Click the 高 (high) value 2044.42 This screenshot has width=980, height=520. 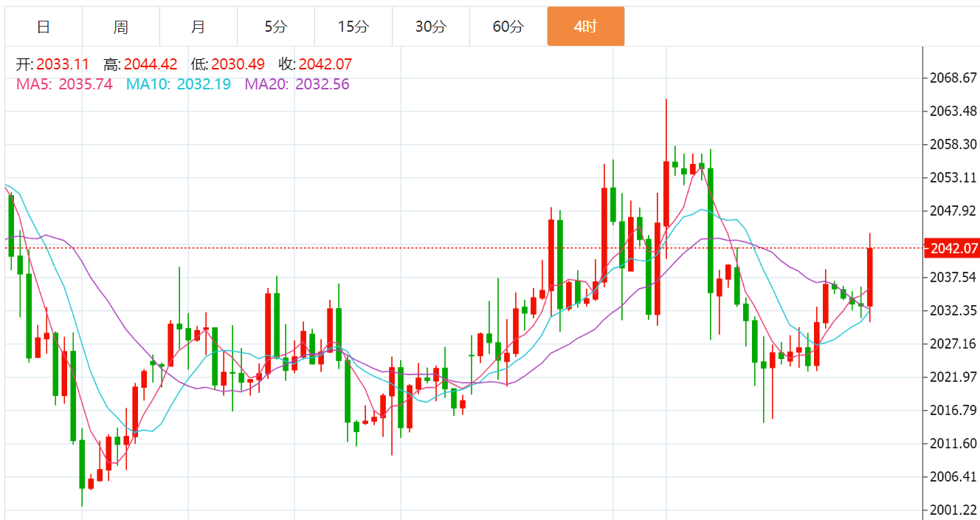[x=151, y=64]
